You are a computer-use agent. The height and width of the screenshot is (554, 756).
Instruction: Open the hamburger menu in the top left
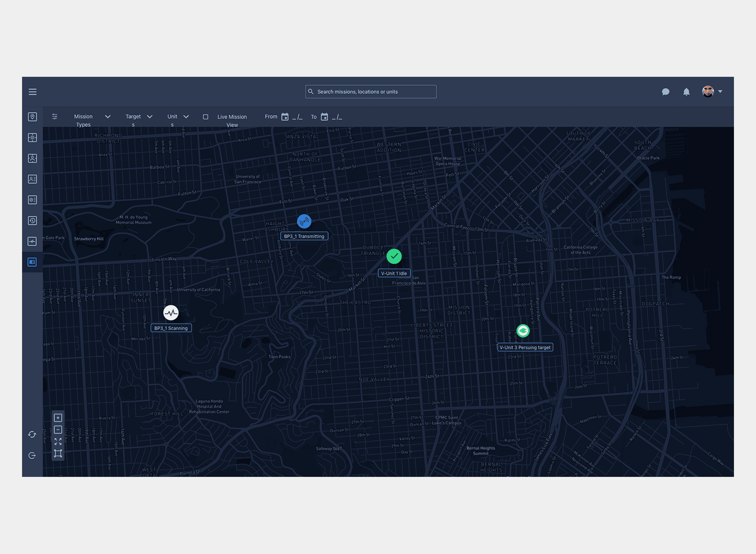[x=32, y=92]
